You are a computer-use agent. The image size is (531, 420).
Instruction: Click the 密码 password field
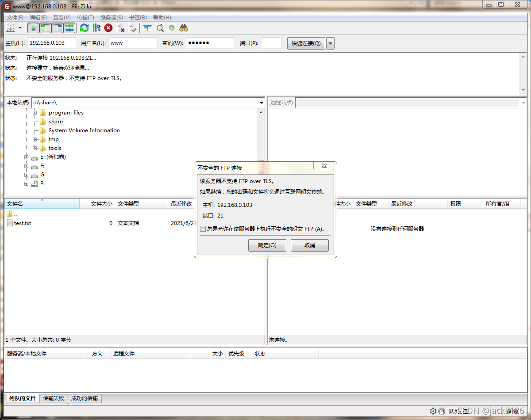[210, 43]
